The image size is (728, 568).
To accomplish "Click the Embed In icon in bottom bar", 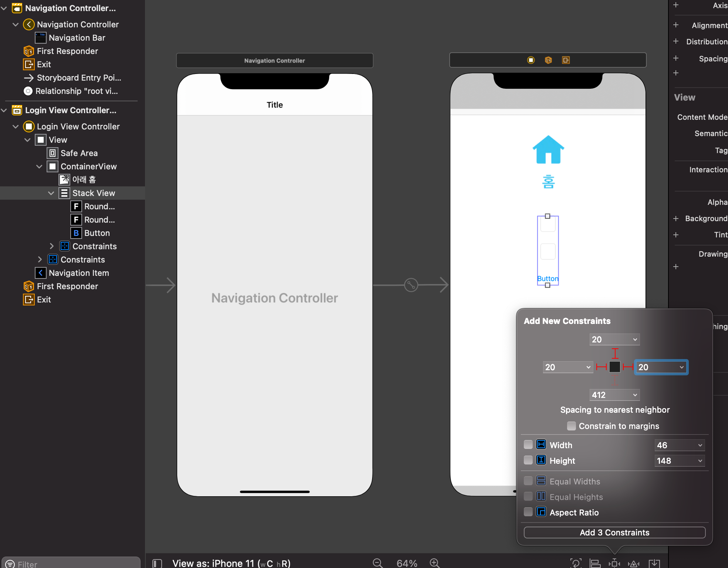I will 654,563.
